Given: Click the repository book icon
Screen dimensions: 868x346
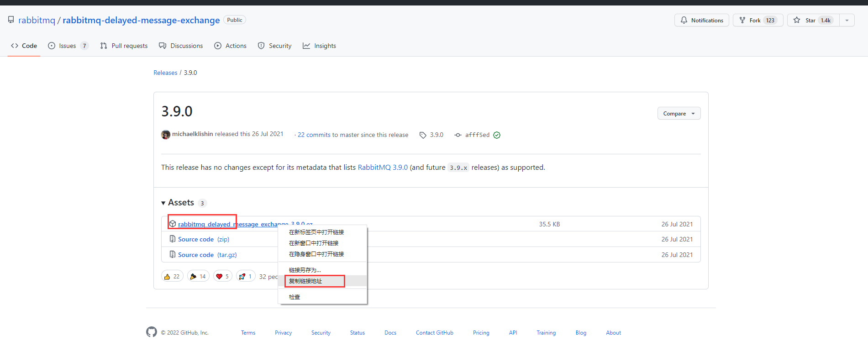Looking at the screenshot, I should pos(11,20).
